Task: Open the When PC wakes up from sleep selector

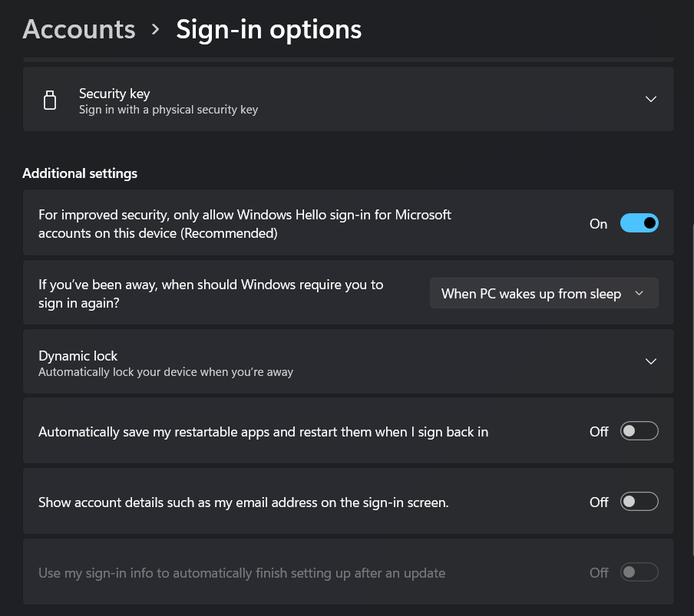Action: pyautogui.click(x=544, y=293)
